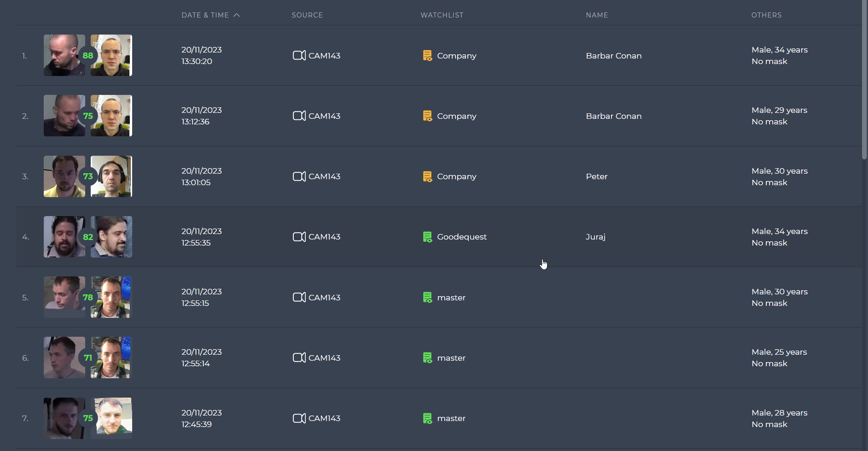Screen dimensions: 868x451
Task: Sort by the Watchlist column header
Action: coord(442,15)
